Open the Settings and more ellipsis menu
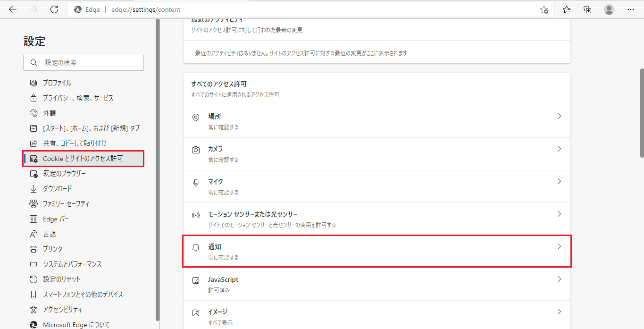 coord(631,9)
